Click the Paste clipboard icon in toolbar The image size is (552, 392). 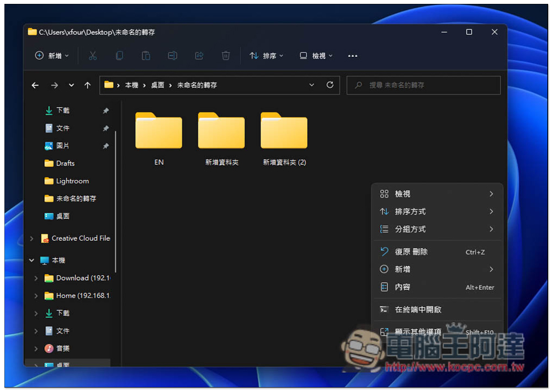tap(146, 56)
